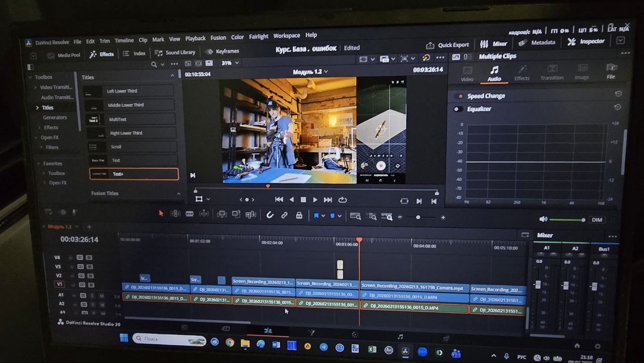Open the flag color dropdown arrow
Image resolution: width=644 pixels, height=363 pixels.
[323, 216]
